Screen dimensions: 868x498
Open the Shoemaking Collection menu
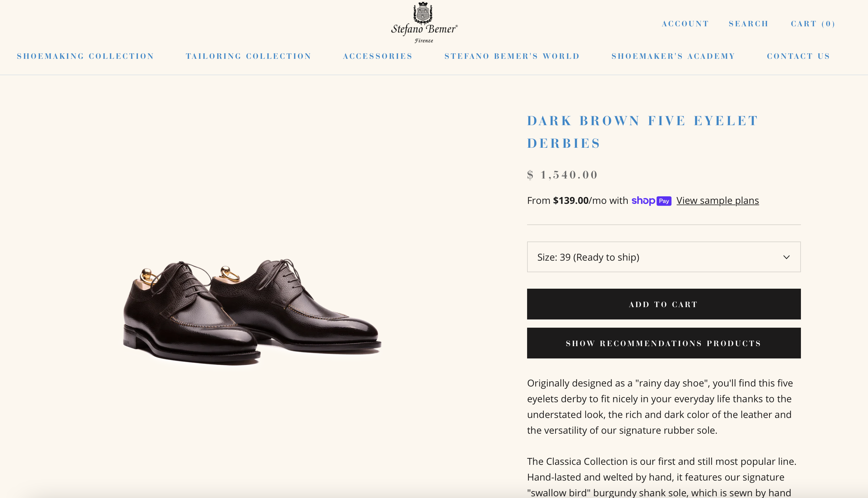(85, 56)
